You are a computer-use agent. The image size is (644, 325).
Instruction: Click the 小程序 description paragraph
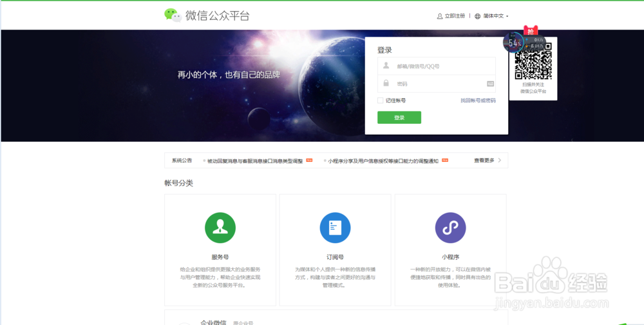tap(451, 277)
